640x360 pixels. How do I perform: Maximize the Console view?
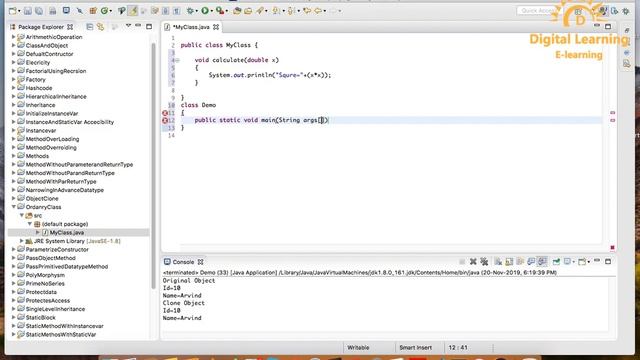pos(608,261)
